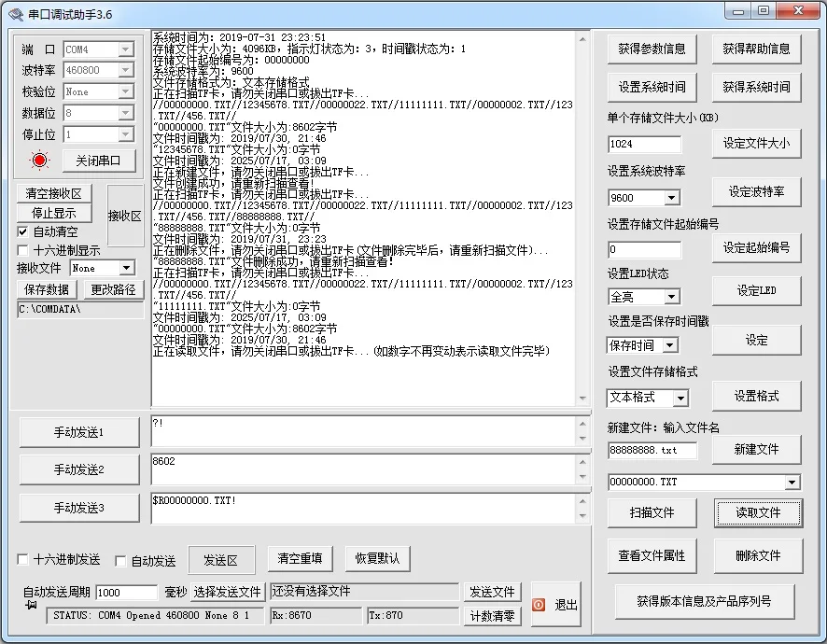Click the 手动发送3 button
This screenshot has width=827, height=644.
[79, 508]
